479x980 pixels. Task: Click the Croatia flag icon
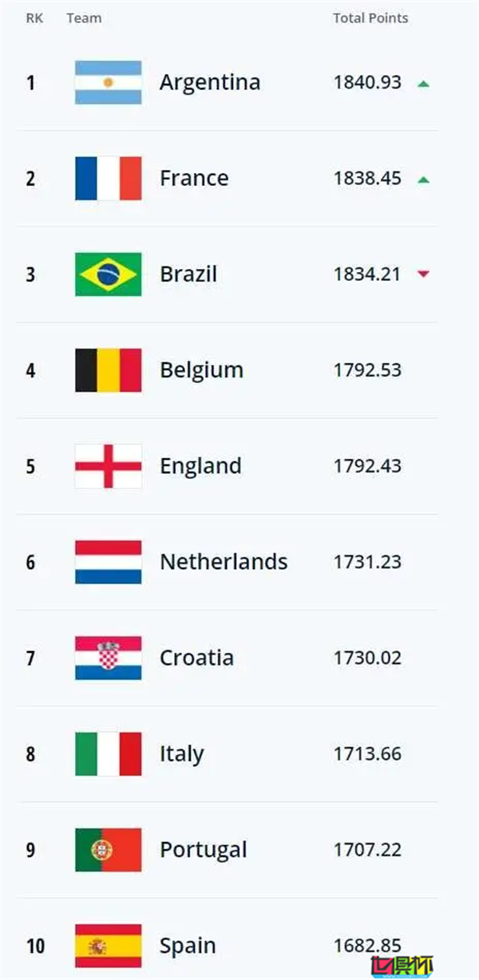[109, 658]
